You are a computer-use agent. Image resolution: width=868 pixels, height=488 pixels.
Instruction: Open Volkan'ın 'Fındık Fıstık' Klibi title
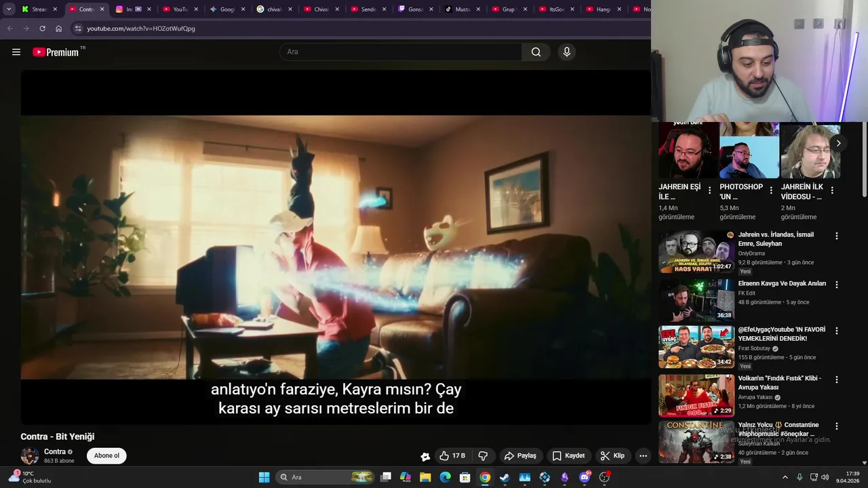[779, 382]
